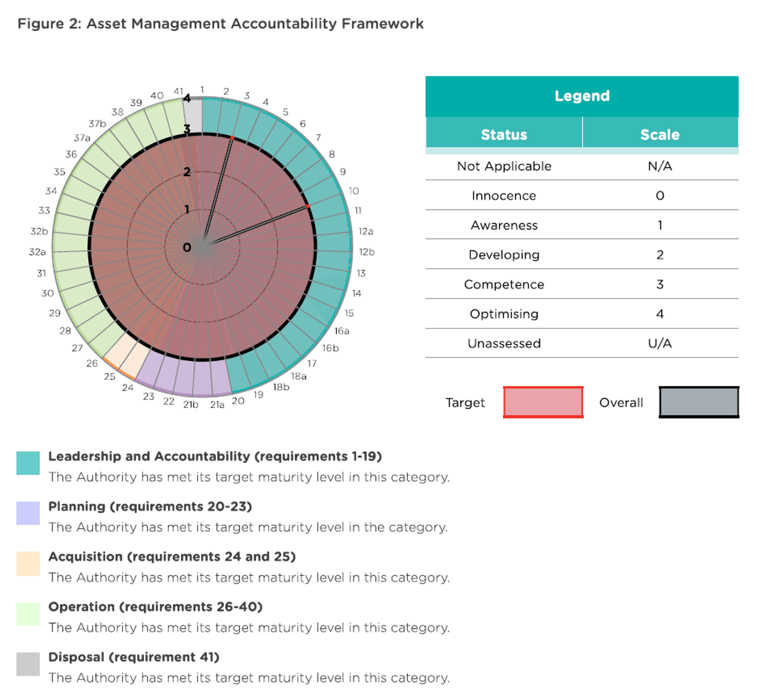757x700 pixels.
Task: Select the Not Applicable status row
Action: tap(504, 166)
